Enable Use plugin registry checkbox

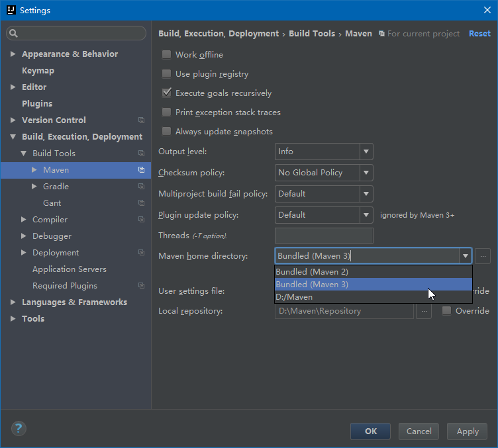pyautogui.click(x=166, y=74)
